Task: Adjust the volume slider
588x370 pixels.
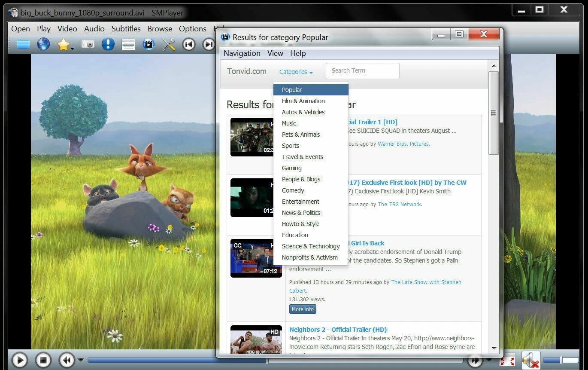Action: point(561,360)
